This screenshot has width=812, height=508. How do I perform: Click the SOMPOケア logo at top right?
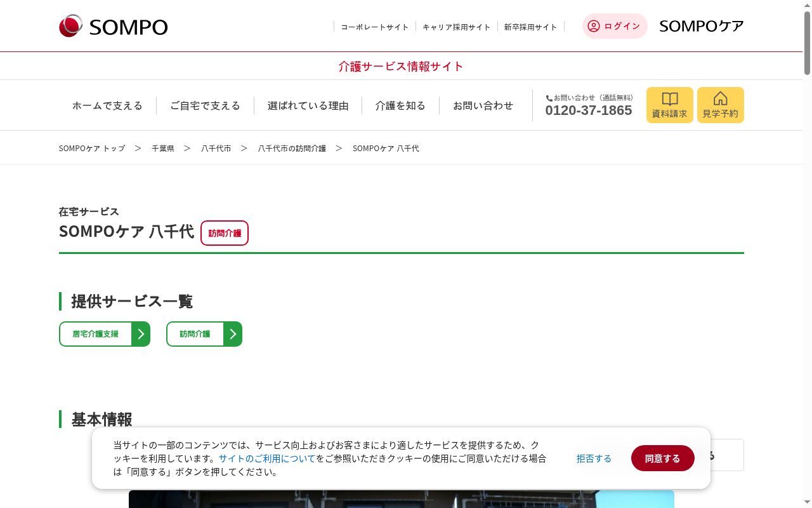pyautogui.click(x=702, y=26)
